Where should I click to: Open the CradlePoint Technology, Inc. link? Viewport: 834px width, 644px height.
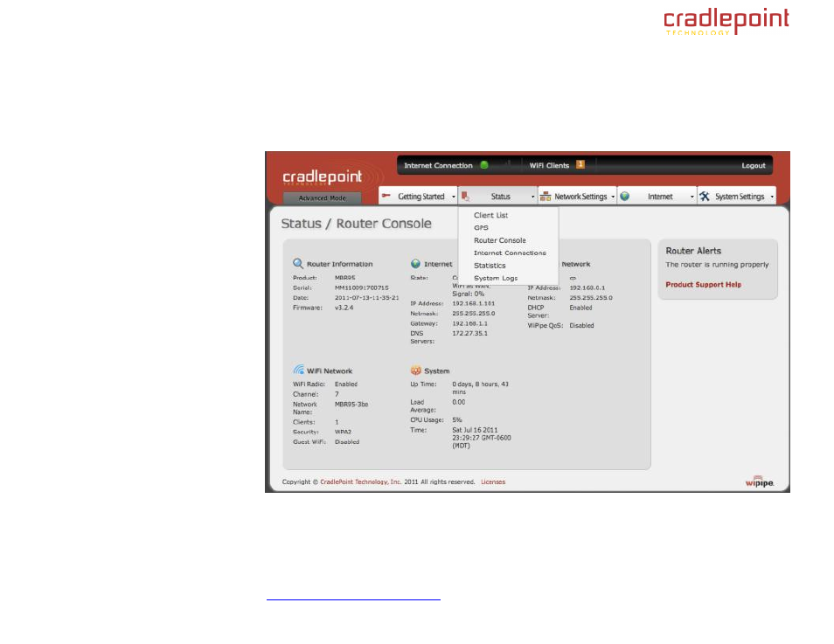pos(361,481)
